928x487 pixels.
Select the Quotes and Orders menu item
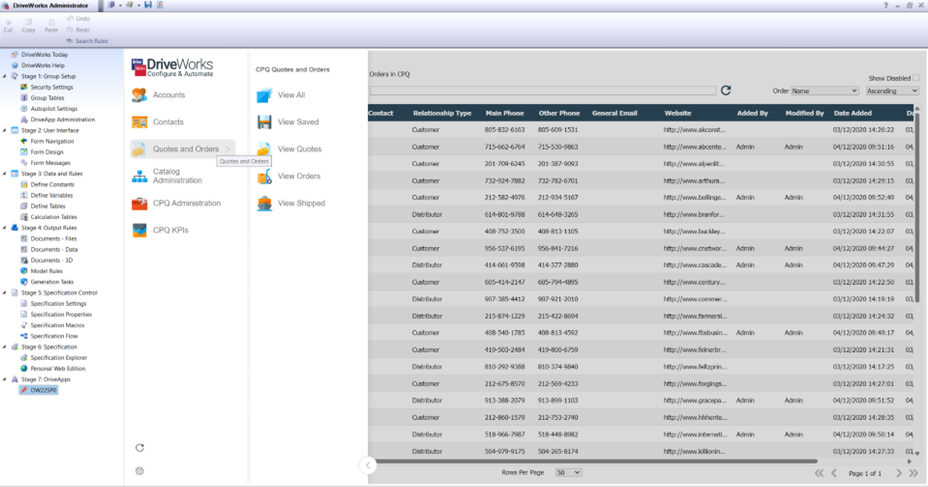182,149
